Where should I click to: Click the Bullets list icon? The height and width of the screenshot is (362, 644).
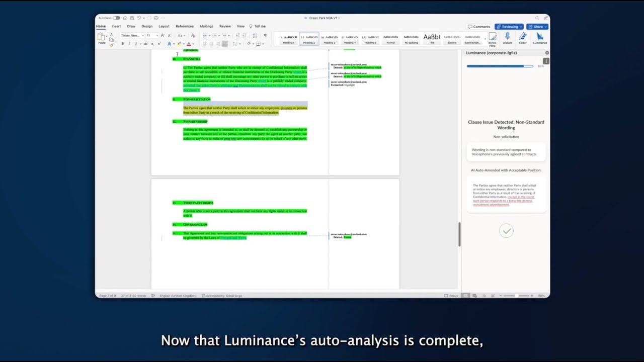205,36
